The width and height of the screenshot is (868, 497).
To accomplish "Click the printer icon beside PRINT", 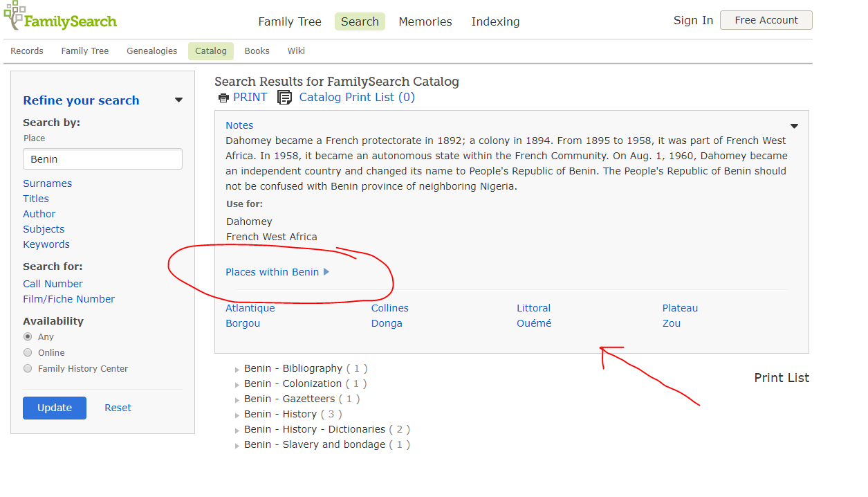I will [223, 98].
